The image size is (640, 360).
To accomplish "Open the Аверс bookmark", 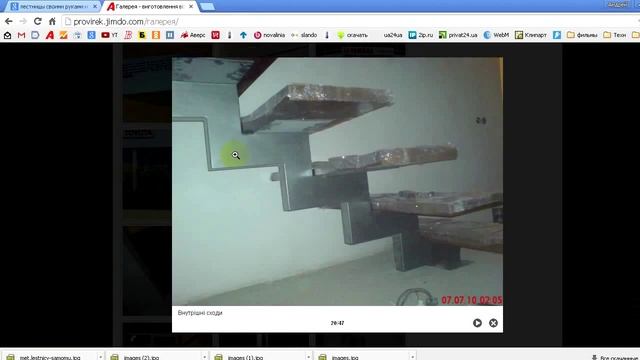I will click(x=193, y=35).
